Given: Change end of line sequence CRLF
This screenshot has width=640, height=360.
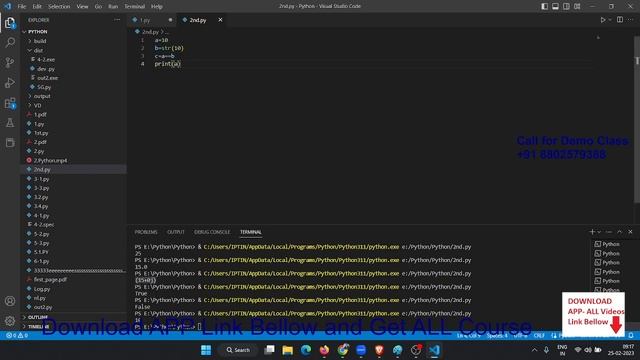Looking at the screenshot, I should click(539, 336).
